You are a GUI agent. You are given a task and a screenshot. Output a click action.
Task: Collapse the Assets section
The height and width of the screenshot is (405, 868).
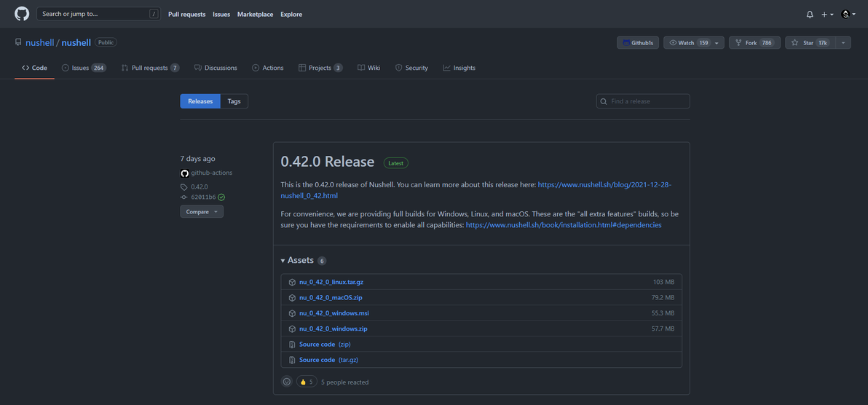click(x=283, y=261)
